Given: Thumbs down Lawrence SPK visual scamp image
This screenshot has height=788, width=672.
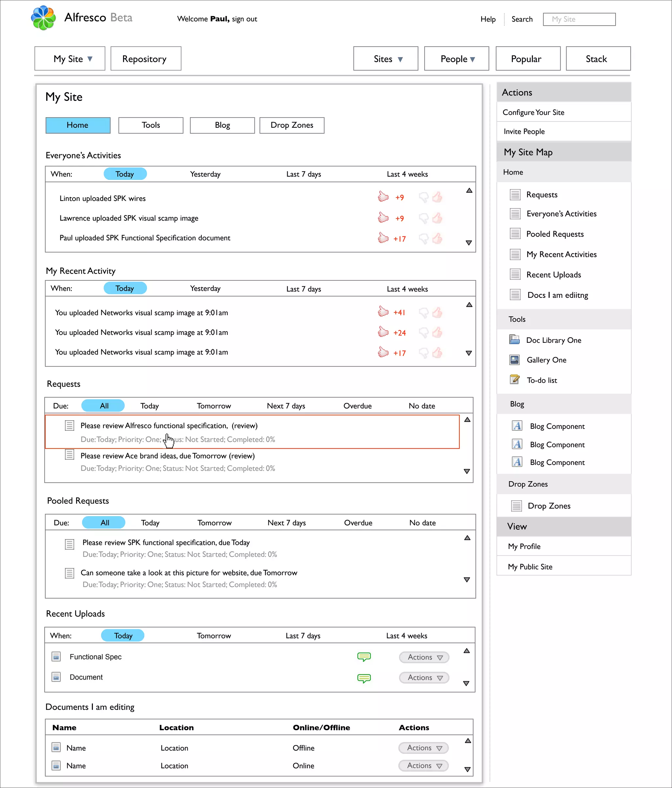Looking at the screenshot, I should point(423,218).
